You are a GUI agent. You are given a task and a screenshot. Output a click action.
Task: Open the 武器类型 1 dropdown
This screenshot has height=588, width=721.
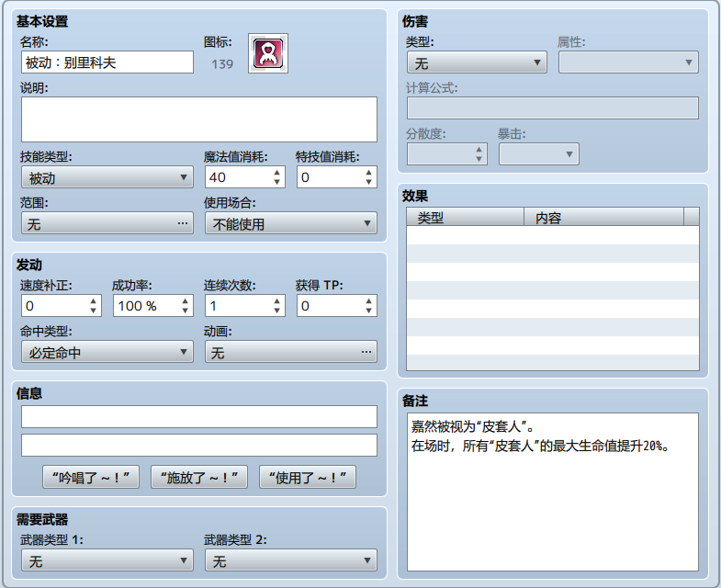(x=107, y=560)
